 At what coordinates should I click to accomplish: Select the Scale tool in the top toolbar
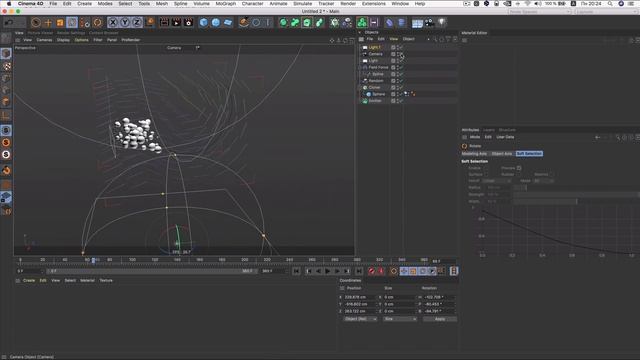(60, 22)
